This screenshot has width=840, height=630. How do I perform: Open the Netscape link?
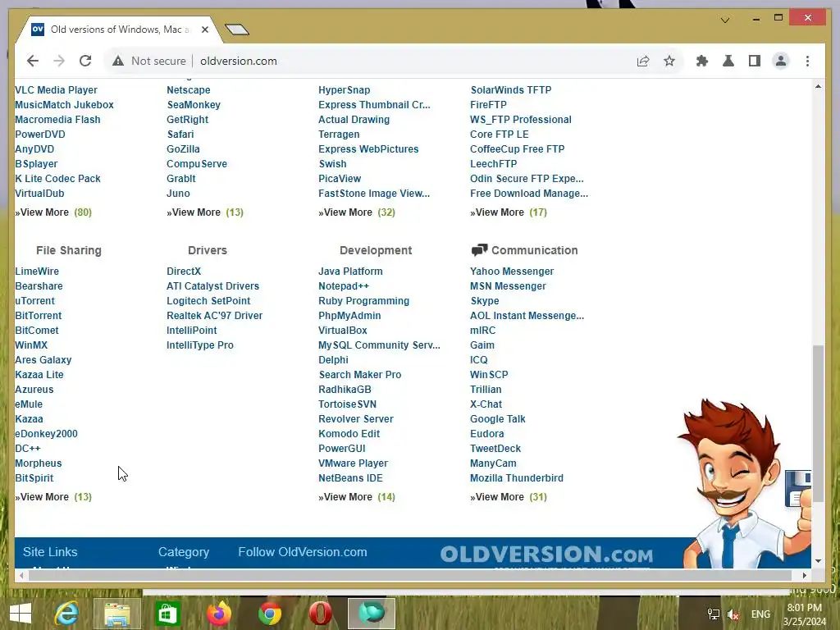[188, 90]
